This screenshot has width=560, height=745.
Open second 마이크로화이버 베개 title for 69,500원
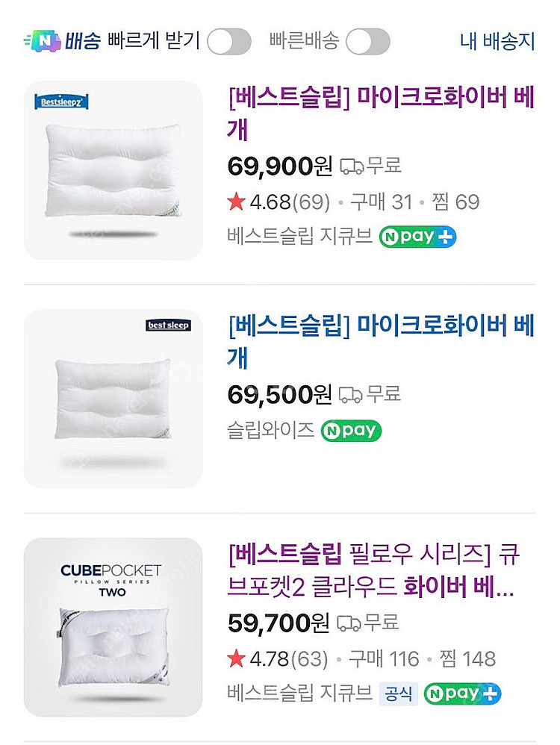tap(381, 341)
